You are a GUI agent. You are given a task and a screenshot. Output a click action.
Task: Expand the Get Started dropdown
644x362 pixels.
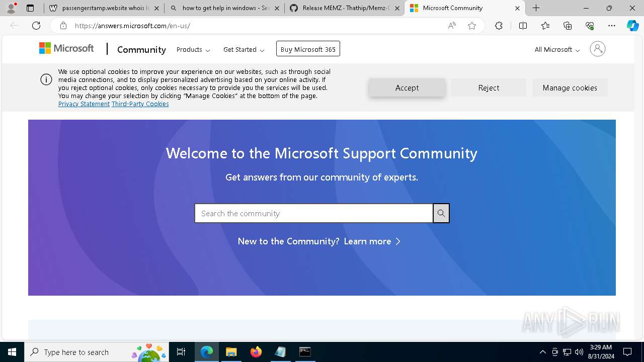coord(244,49)
